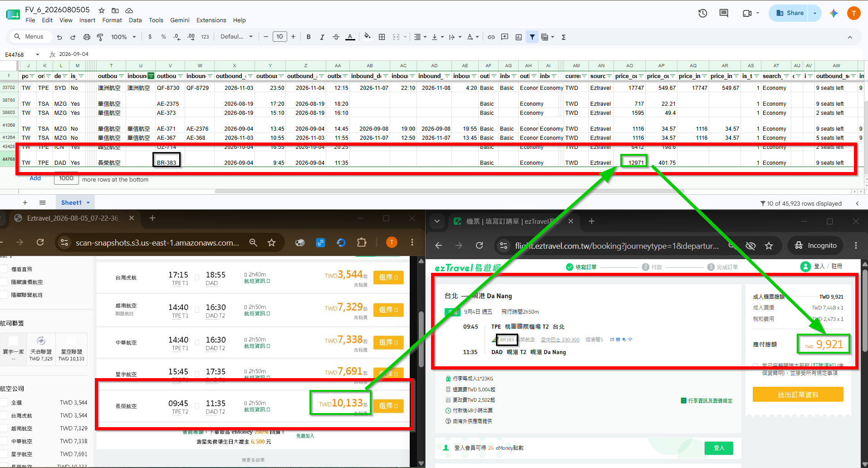
Task: Open the filter dropdown on search_ column
Action: 786,76
